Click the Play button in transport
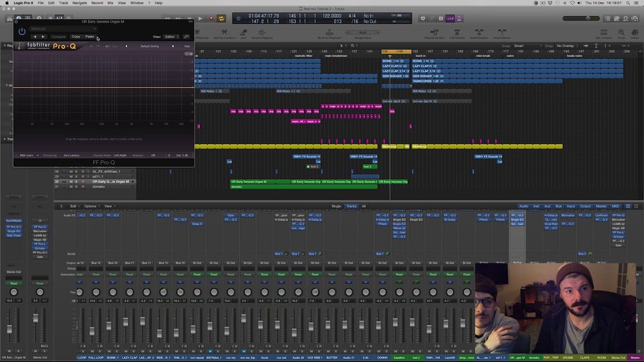This screenshot has height=362, width=644. click(x=200, y=19)
